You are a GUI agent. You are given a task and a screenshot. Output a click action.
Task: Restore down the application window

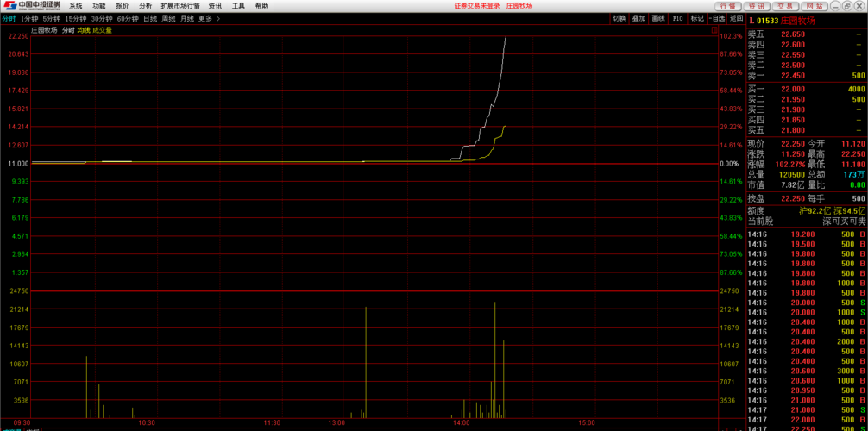pos(847,6)
